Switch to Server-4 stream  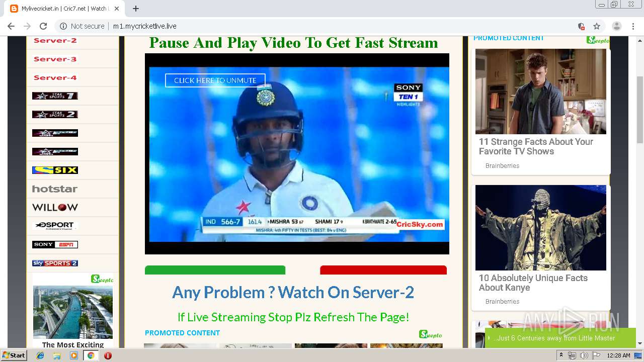tap(55, 77)
